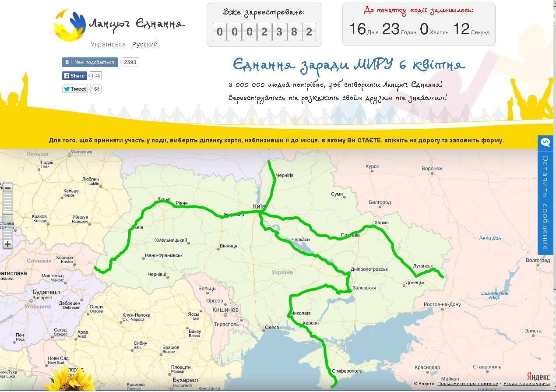
Task: Click the registered participants counter
Action: tap(264, 32)
